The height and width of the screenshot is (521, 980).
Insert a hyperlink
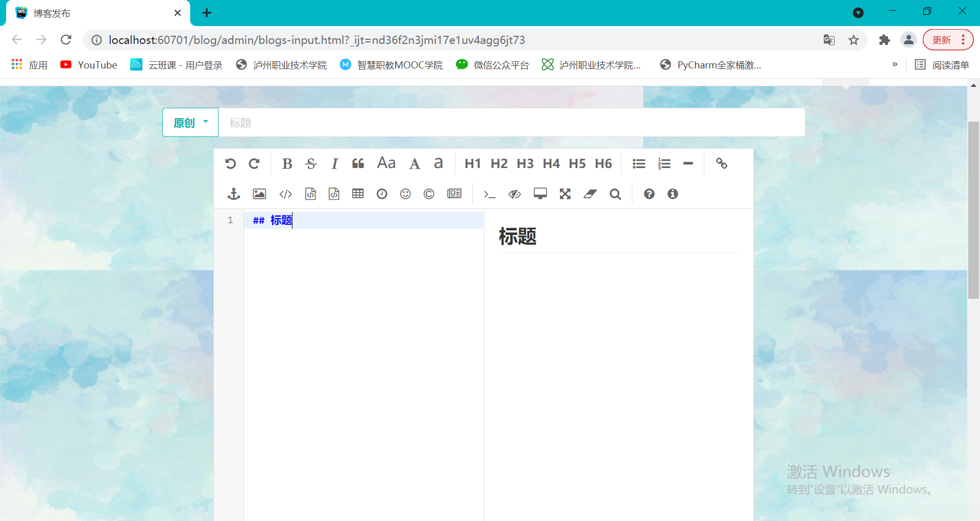(x=722, y=163)
